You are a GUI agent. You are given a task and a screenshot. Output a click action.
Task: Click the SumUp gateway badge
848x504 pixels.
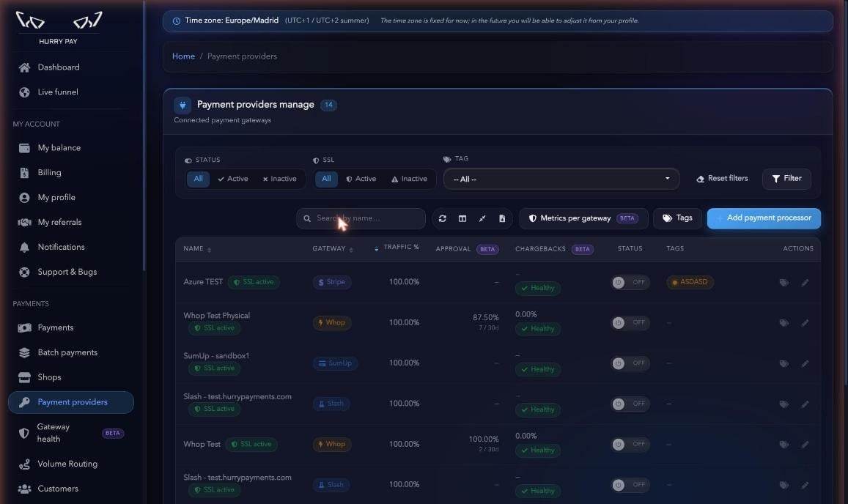pyautogui.click(x=335, y=363)
